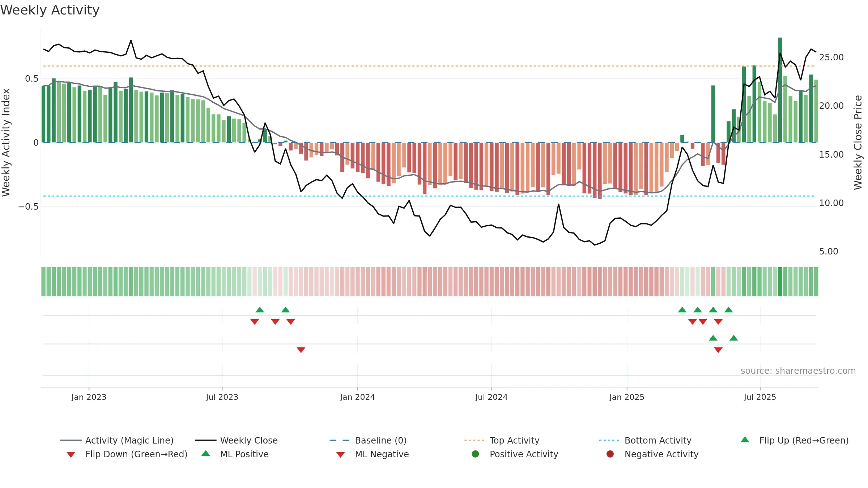Click the dotted cyan Bottom Activity legend line

[x=609, y=440]
